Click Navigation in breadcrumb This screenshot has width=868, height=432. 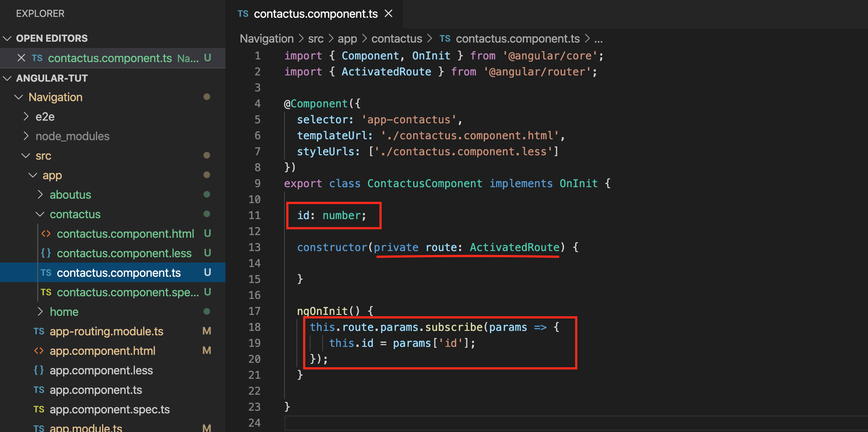click(267, 39)
